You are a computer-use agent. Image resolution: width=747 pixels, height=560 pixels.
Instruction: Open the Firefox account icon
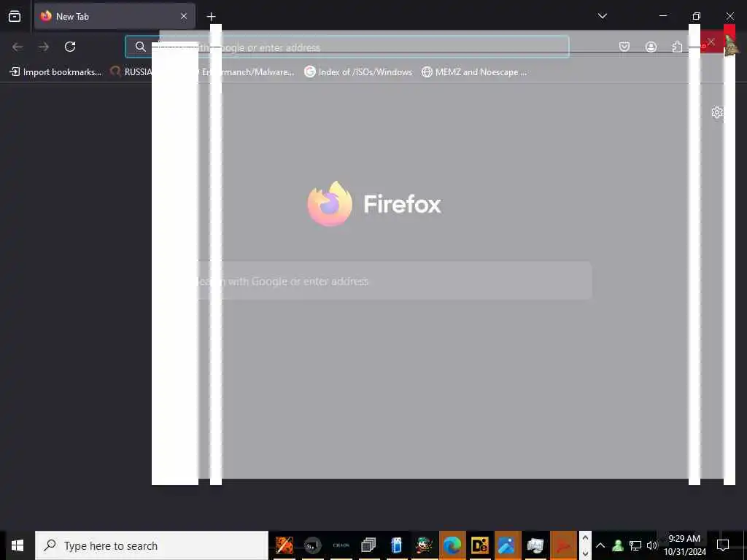(651, 47)
